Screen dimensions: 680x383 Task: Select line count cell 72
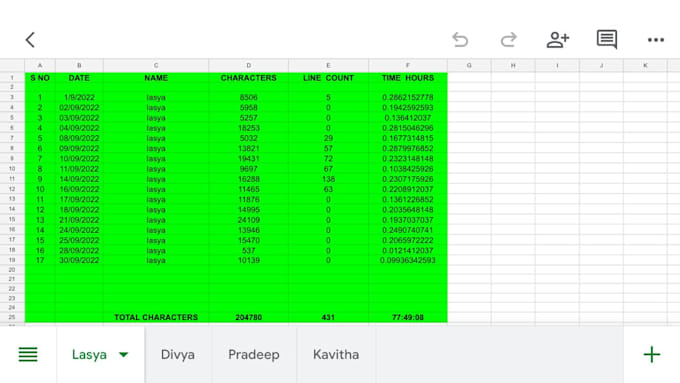click(328, 159)
